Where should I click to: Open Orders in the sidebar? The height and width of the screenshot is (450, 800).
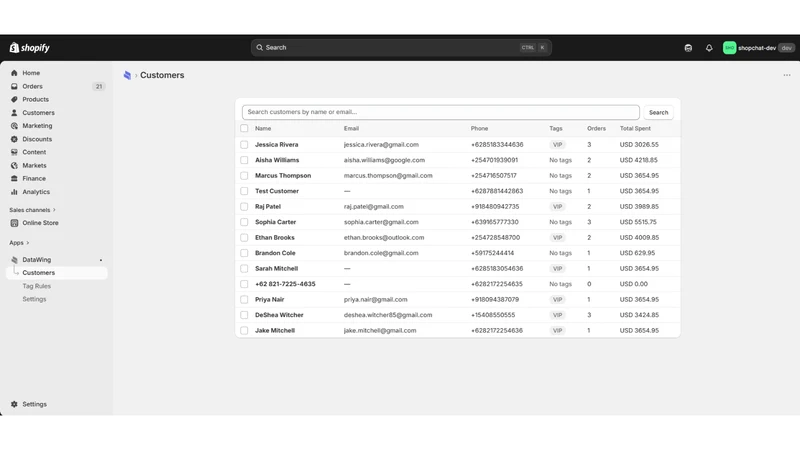[32, 86]
